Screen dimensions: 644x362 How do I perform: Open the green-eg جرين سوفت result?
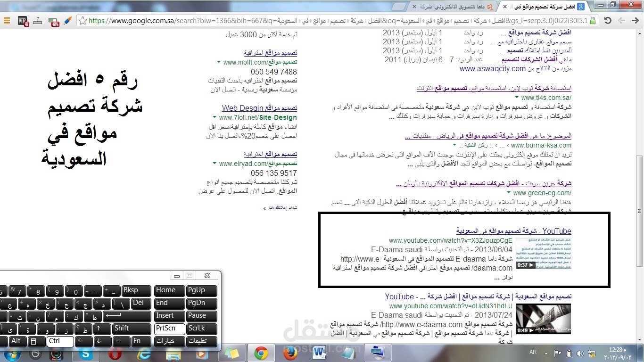point(484,183)
